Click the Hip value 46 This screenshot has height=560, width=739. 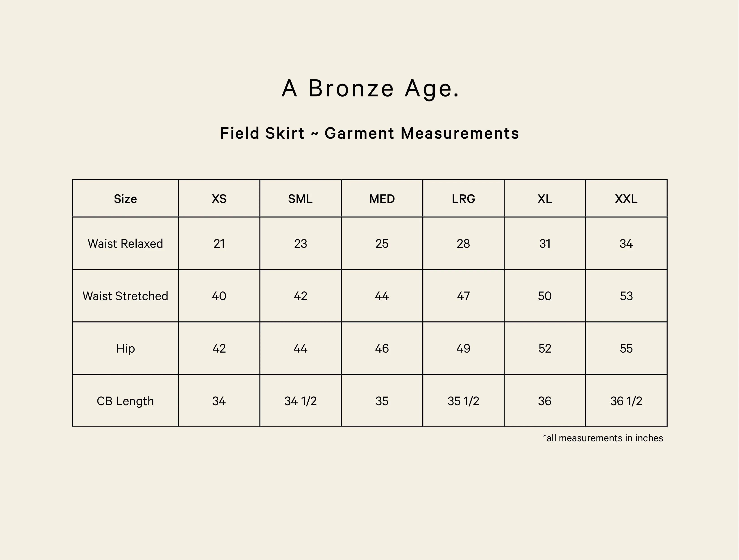tap(382, 349)
